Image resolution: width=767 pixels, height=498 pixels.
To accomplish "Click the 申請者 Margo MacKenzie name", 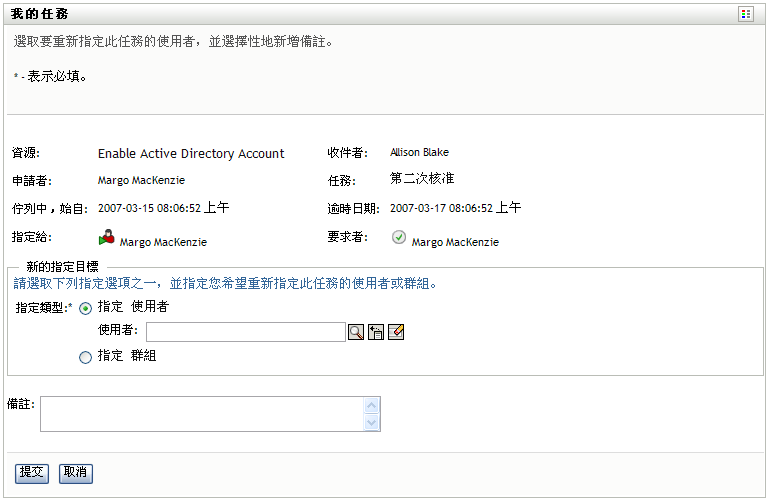I will pos(141,181).
